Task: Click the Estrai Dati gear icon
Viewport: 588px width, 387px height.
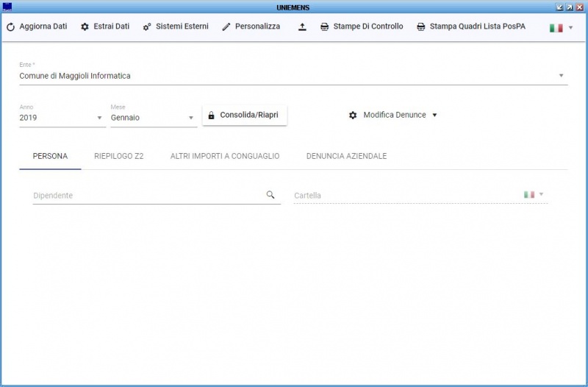Action: [85, 27]
